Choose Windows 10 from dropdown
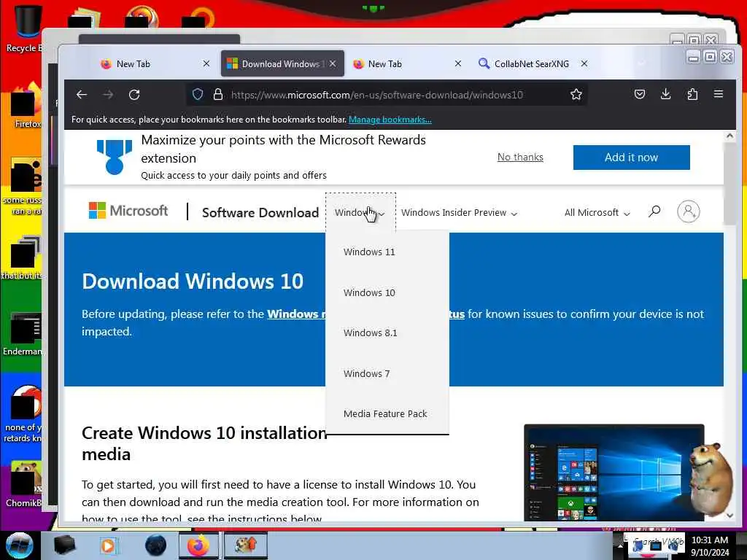This screenshot has width=747, height=560. pyautogui.click(x=369, y=292)
